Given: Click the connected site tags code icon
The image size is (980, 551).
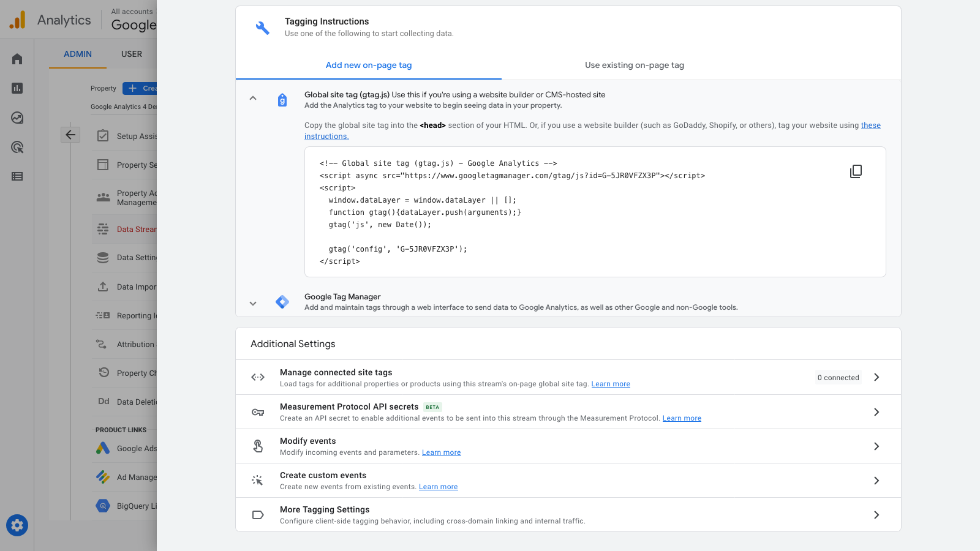Looking at the screenshot, I should [258, 377].
